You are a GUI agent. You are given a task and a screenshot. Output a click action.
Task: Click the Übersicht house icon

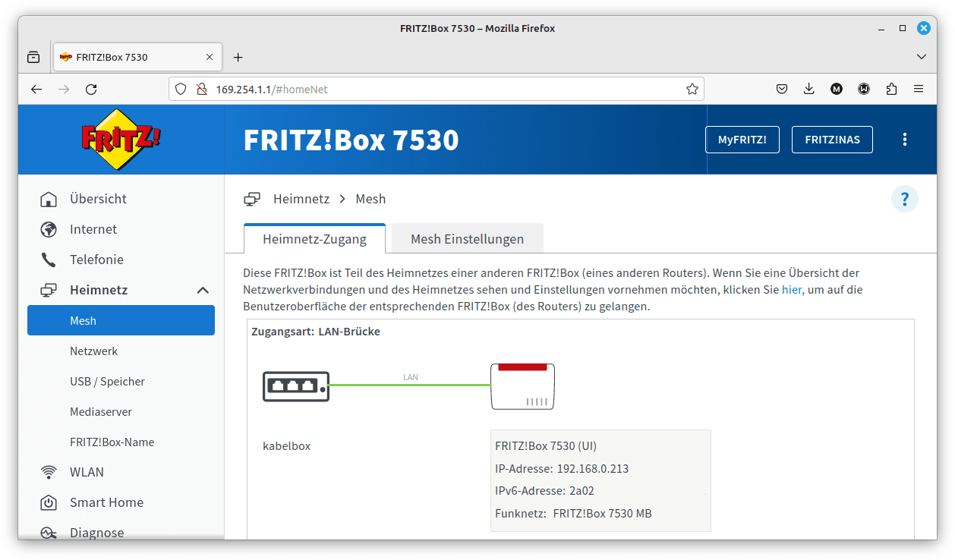(49, 199)
